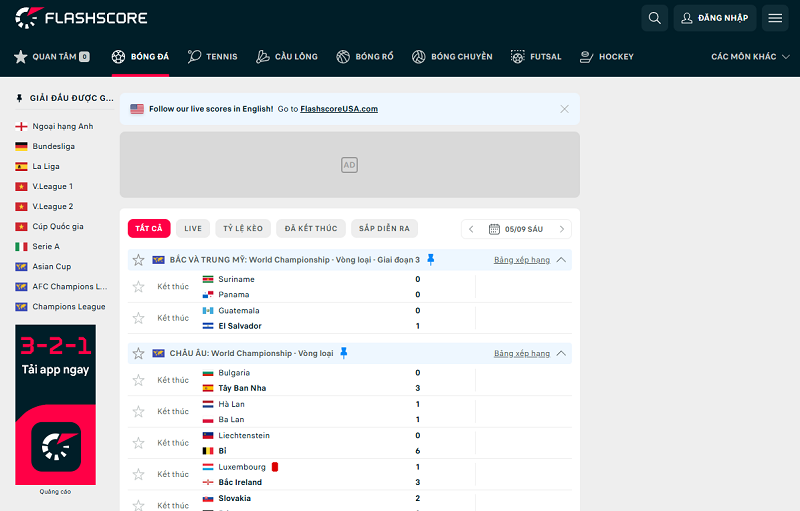Open Ngoại hạng Anh league

point(54,126)
